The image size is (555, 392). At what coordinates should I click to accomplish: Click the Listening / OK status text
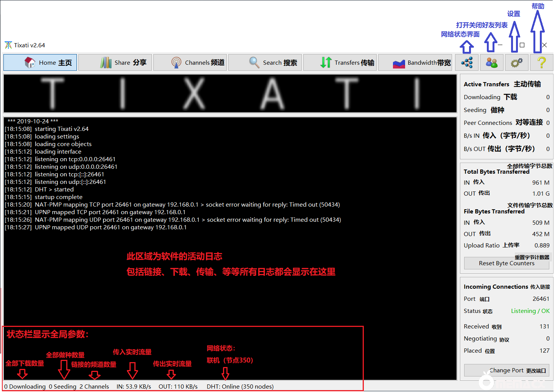(x=530, y=311)
